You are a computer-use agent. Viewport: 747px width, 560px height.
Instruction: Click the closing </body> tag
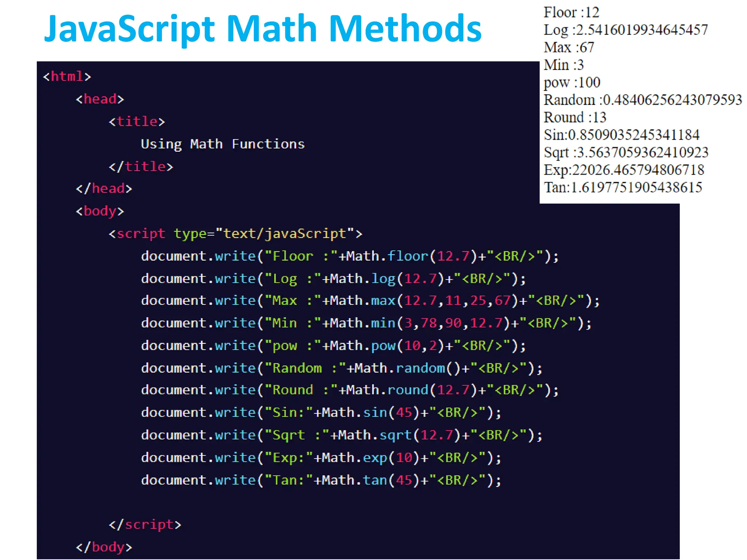[104, 547]
